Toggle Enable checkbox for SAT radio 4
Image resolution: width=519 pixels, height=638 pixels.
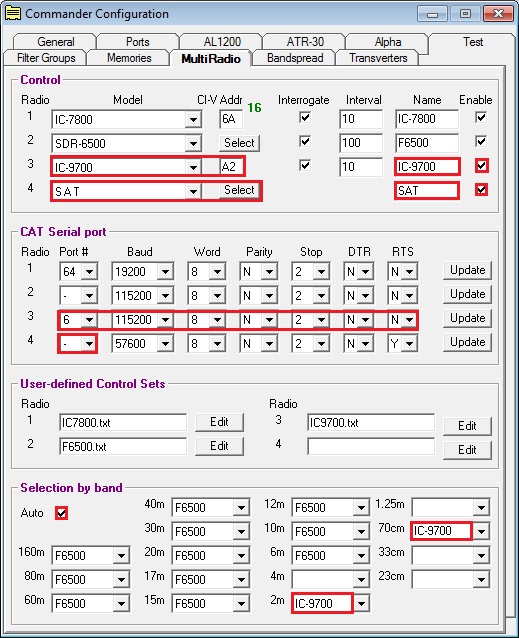[482, 190]
